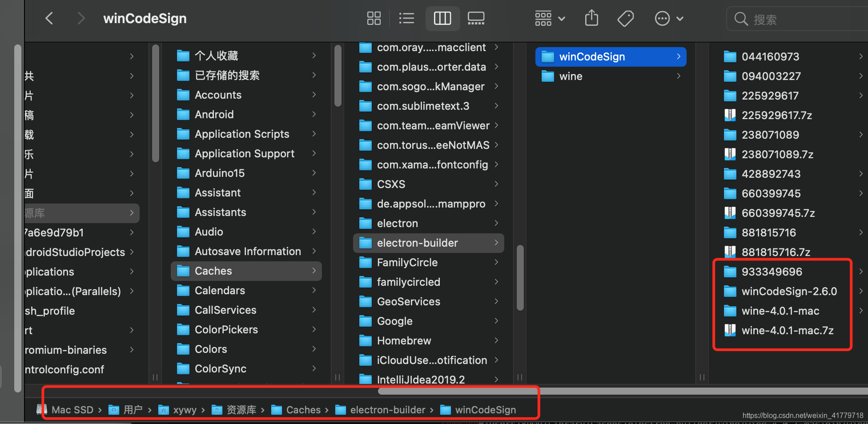Image resolution: width=868 pixels, height=424 pixels.
Task: Expand the romium-binaries folder chevron
Action: point(132,350)
